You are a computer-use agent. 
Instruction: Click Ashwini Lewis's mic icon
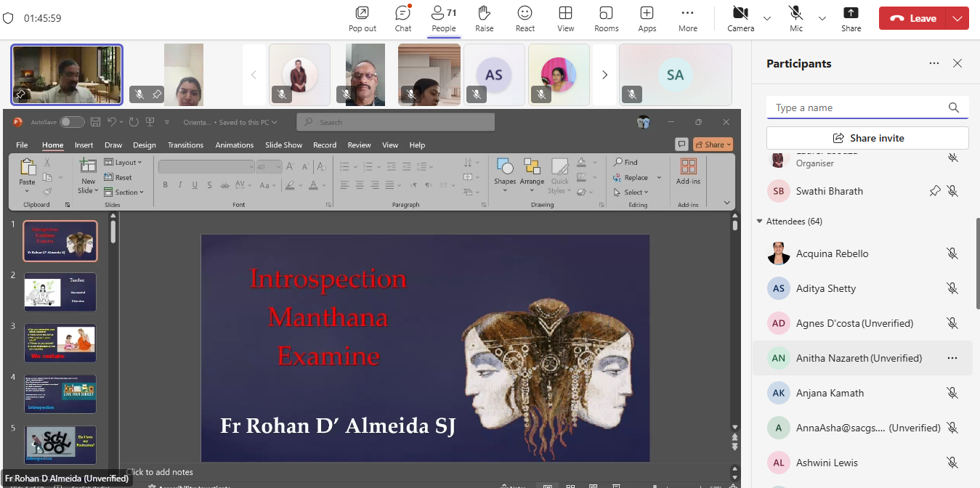(x=952, y=463)
